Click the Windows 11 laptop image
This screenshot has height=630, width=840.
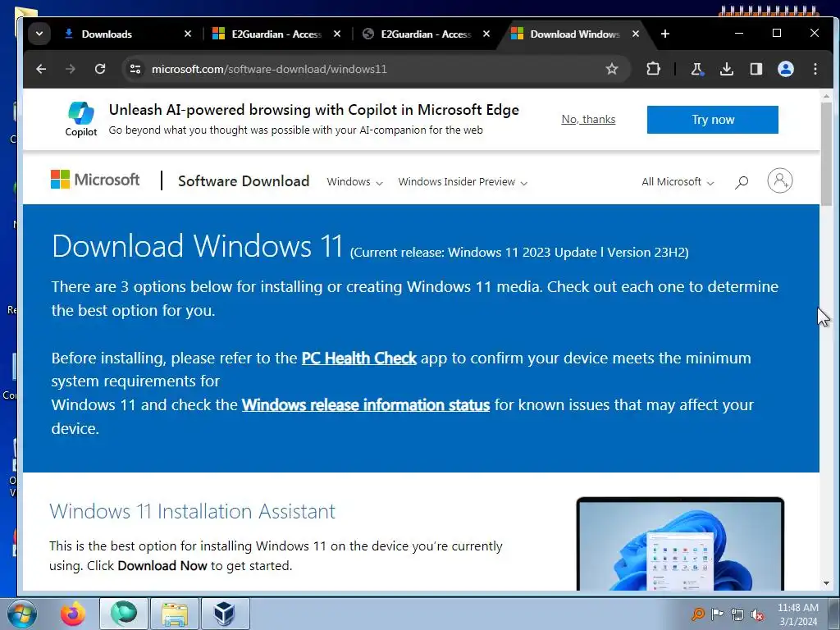(x=680, y=544)
